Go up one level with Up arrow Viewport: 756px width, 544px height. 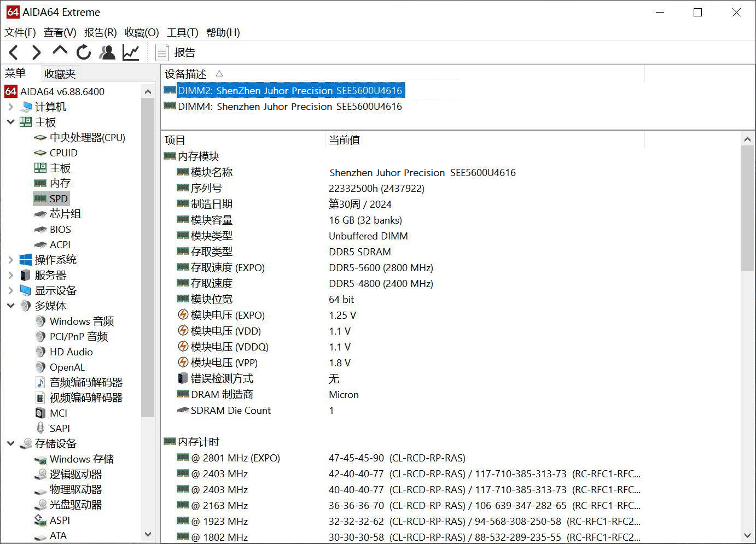(x=60, y=51)
